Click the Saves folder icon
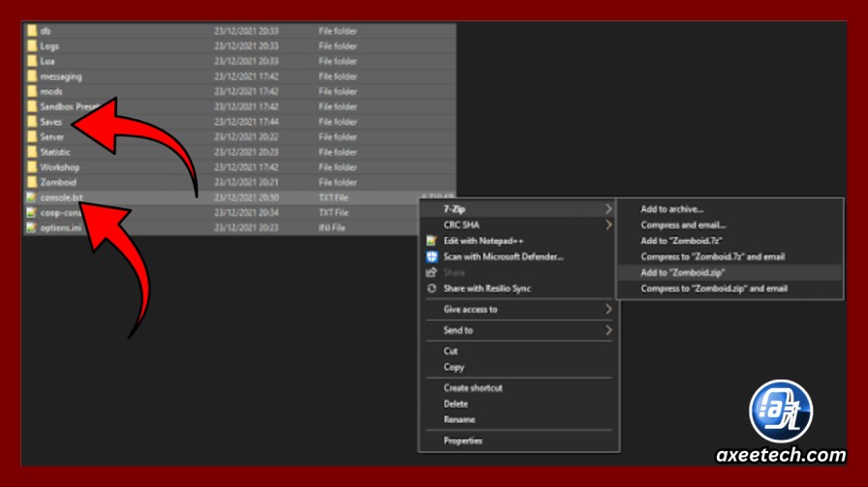 pyautogui.click(x=32, y=122)
